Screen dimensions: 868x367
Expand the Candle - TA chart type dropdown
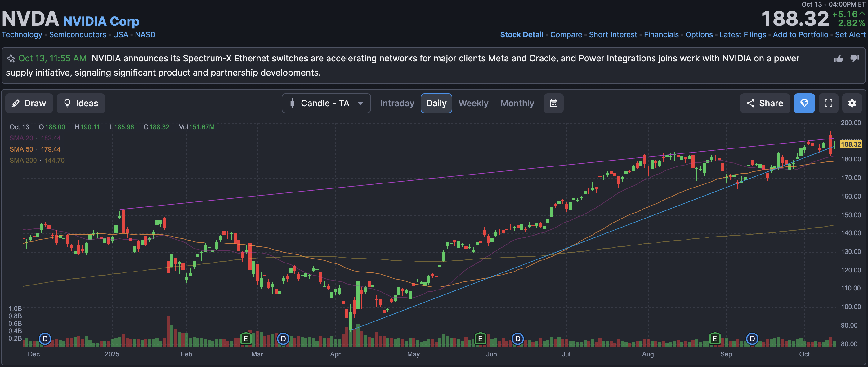(x=326, y=103)
